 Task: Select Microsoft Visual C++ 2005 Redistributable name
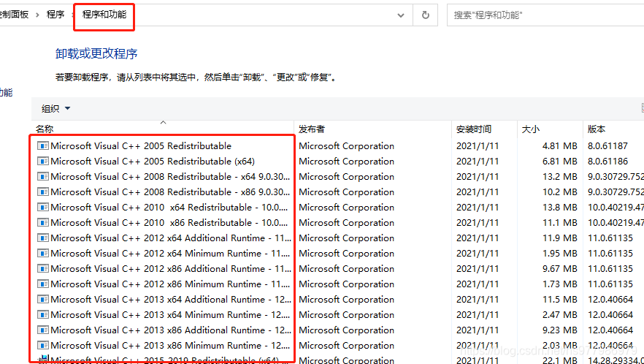pyautogui.click(x=141, y=145)
